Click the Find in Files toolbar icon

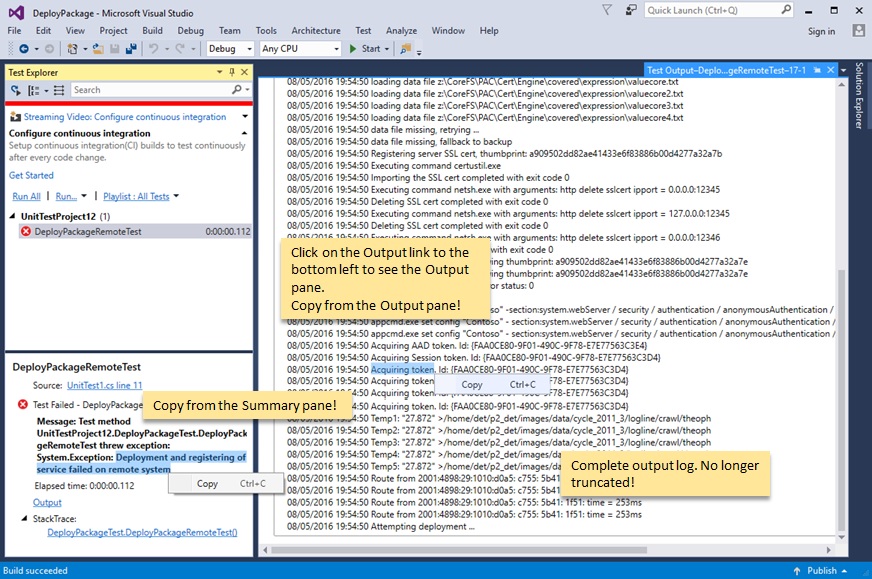(x=405, y=49)
